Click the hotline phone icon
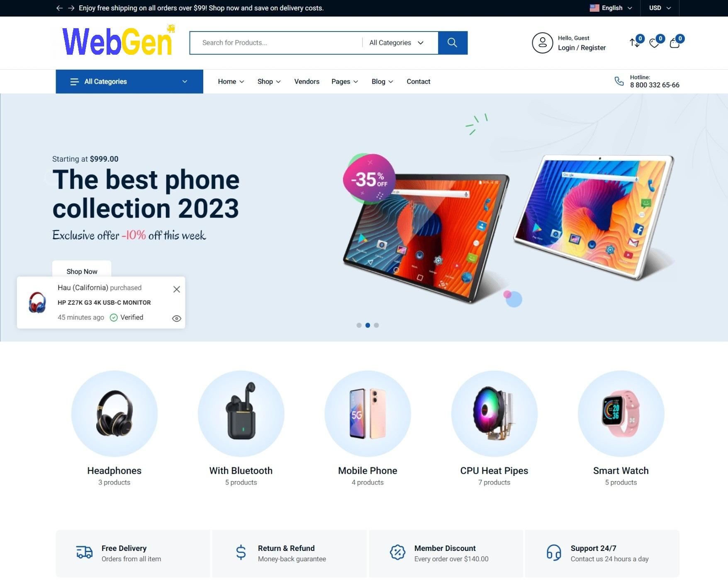Image resolution: width=728 pixels, height=582 pixels. [619, 81]
